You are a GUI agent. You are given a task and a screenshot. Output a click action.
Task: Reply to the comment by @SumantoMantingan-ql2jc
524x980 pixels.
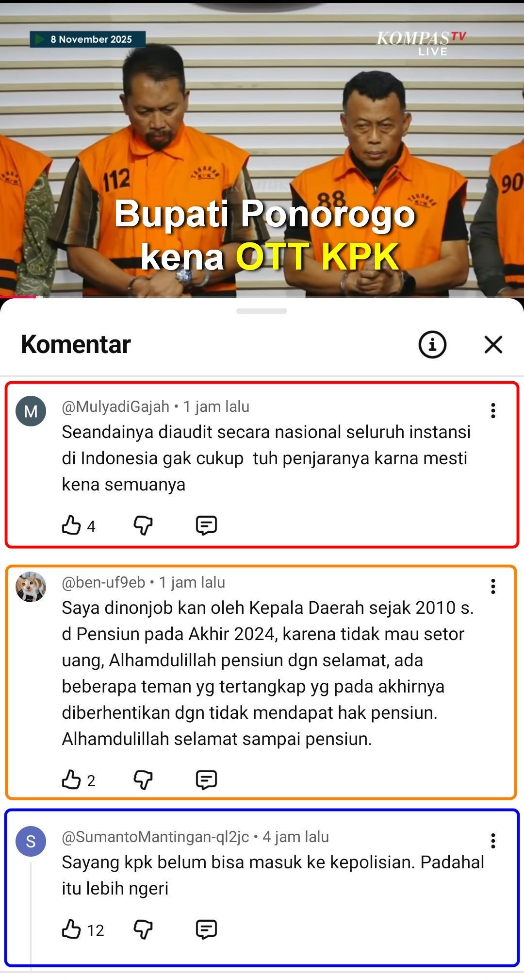tap(206, 929)
